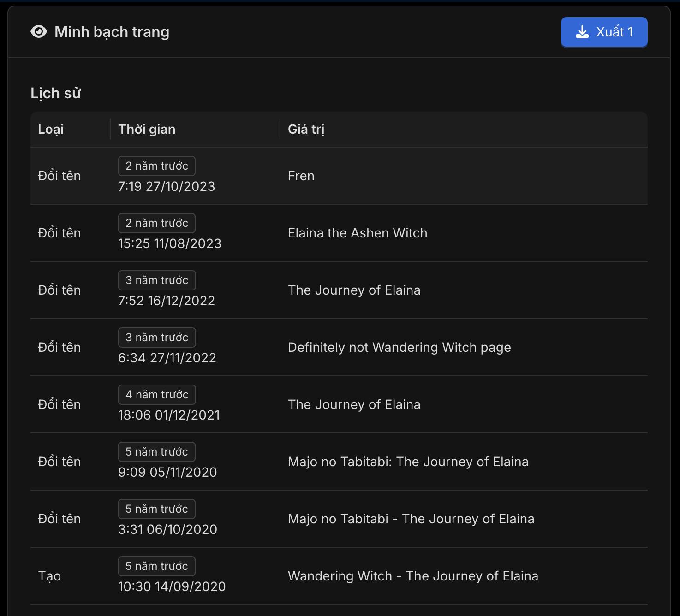Click the 5 năm trước badge above 06/10/2020
Viewport: 680px width, 616px height.
[x=157, y=509]
